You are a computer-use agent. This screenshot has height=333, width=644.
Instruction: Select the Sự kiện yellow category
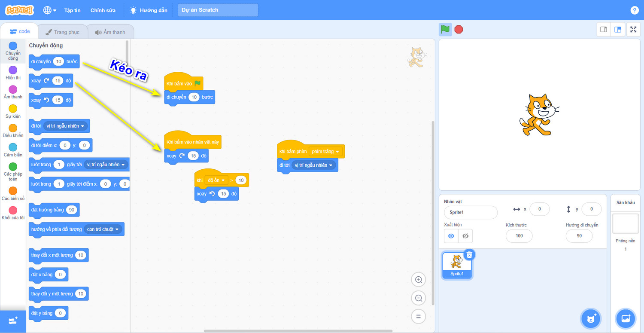pos(13,112)
